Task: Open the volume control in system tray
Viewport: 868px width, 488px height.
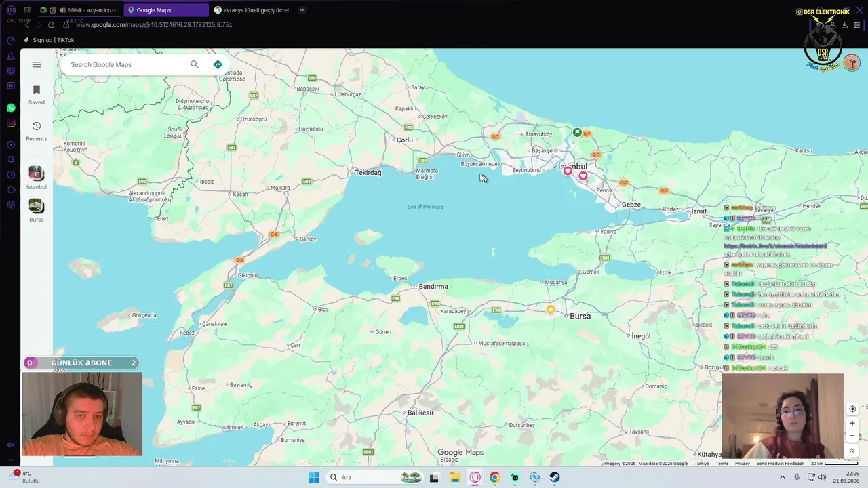Action: click(822, 477)
